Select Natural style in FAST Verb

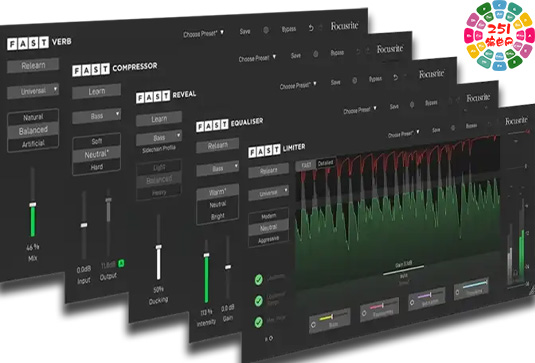(x=33, y=117)
